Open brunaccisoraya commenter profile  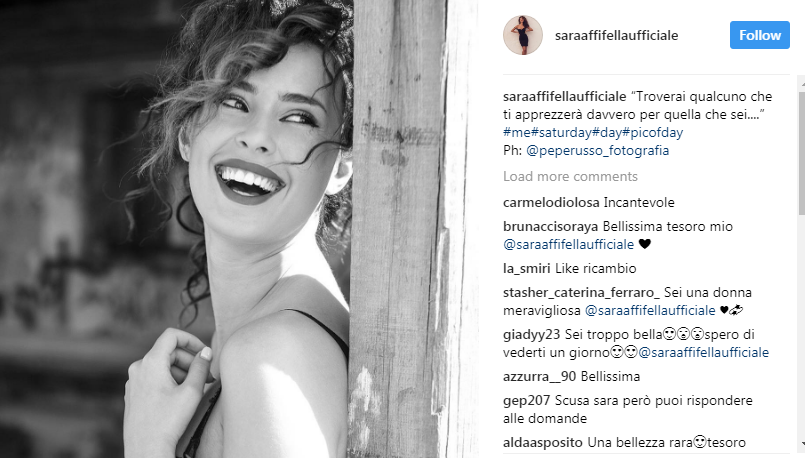point(550,226)
